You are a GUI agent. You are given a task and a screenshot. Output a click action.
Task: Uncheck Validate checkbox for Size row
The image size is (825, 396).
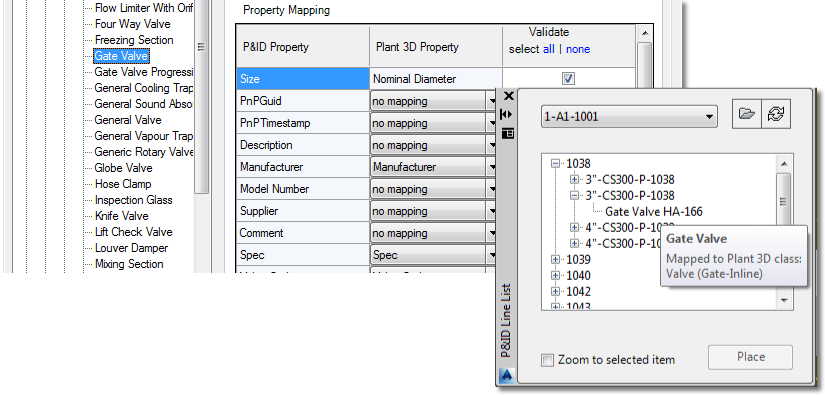click(x=568, y=79)
